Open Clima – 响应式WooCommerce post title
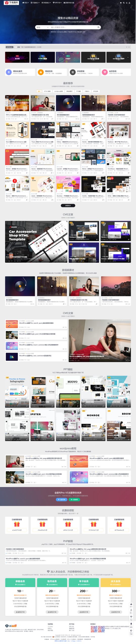The height and width of the screenshot is (644, 136). pos(67,142)
